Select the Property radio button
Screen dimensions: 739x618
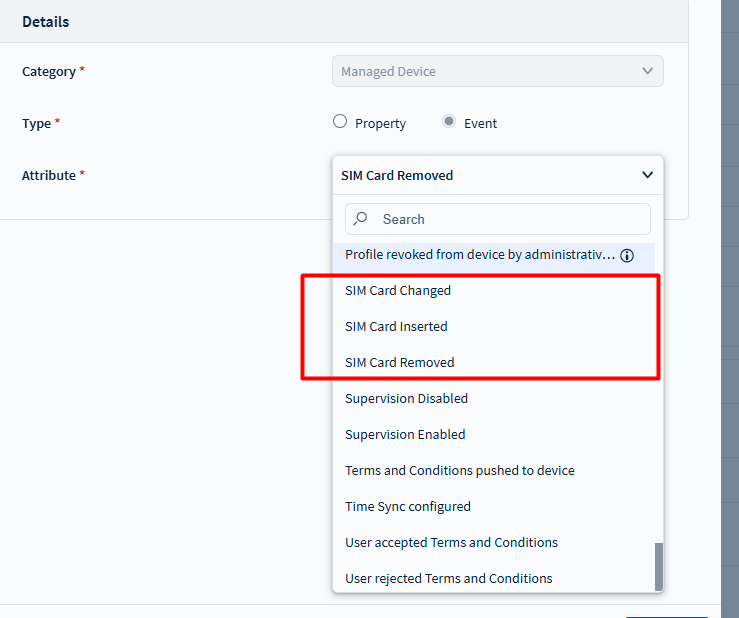click(x=340, y=122)
